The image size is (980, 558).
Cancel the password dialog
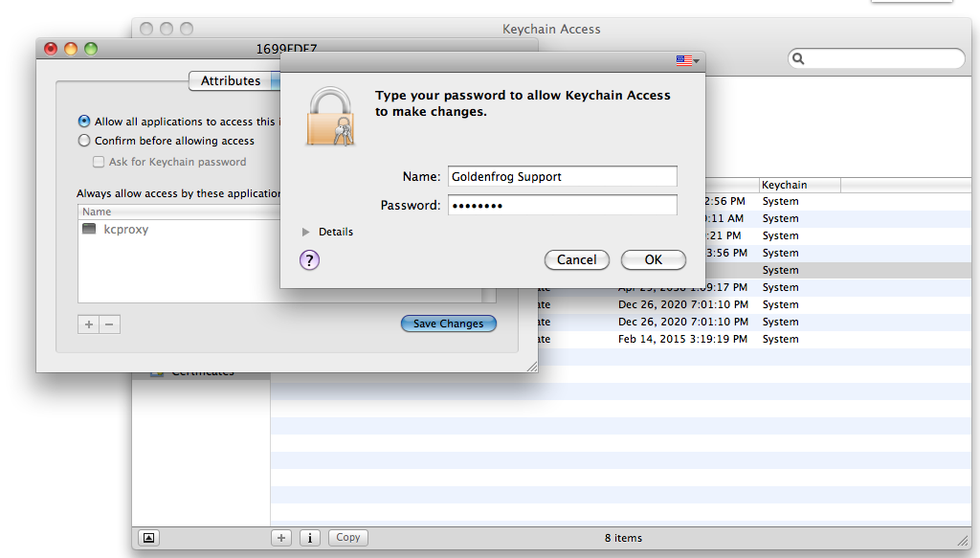[x=577, y=260]
